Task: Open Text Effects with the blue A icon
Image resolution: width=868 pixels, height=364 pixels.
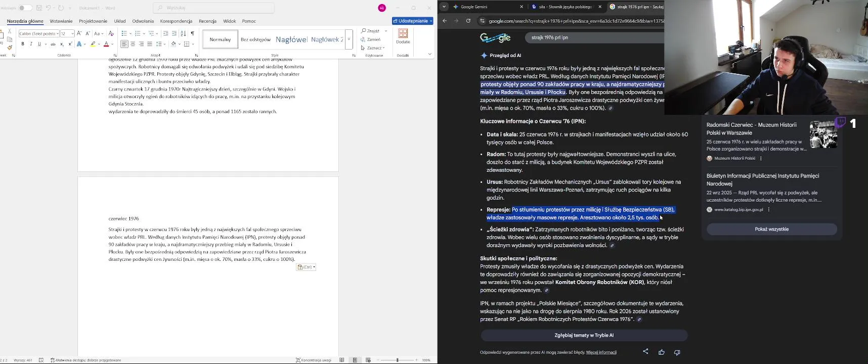Action: pos(79,44)
